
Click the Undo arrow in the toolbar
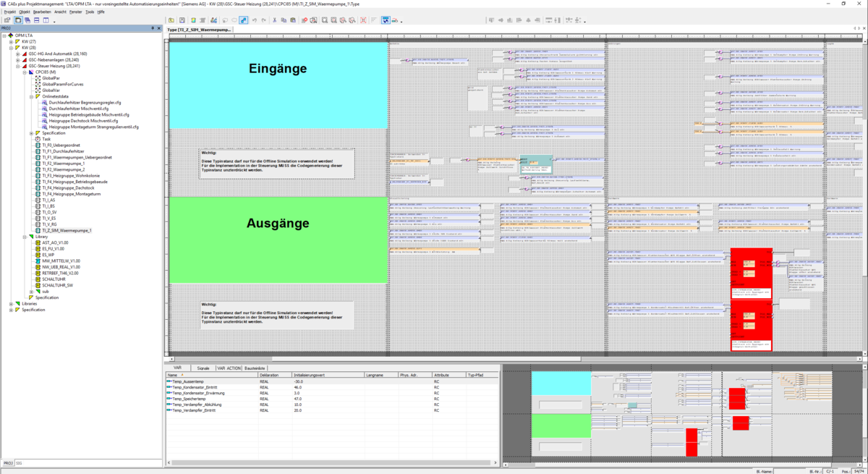pyautogui.click(x=254, y=20)
